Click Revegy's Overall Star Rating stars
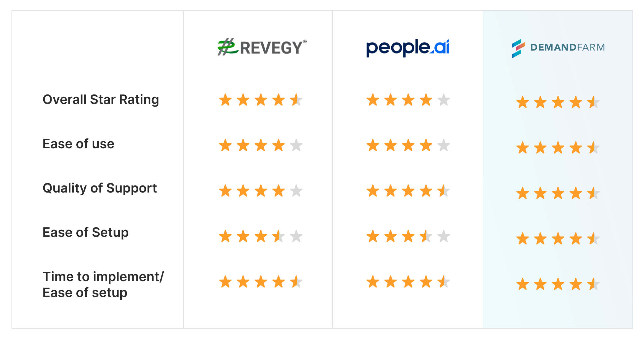The height and width of the screenshot is (339, 644). pyautogui.click(x=261, y=100)
